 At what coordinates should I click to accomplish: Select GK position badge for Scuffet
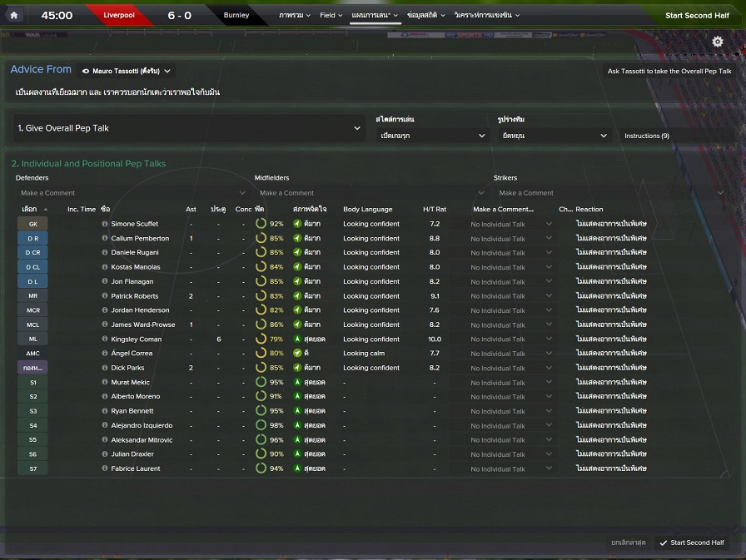(x=32, y=224)
